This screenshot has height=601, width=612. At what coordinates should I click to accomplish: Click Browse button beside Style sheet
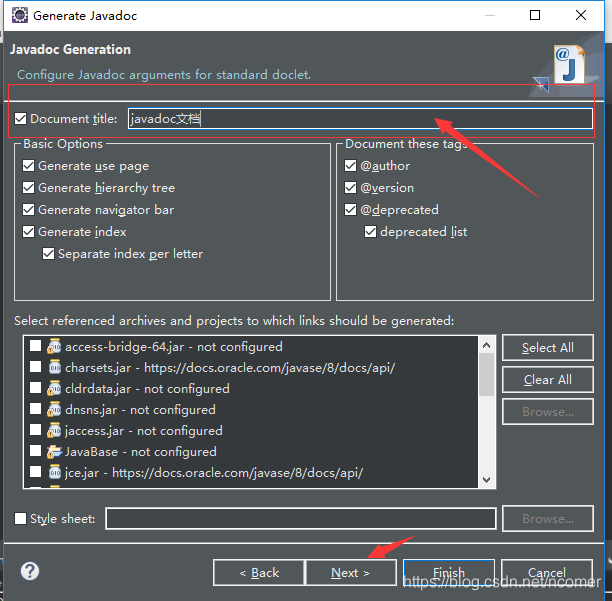(x=548, y=519)
